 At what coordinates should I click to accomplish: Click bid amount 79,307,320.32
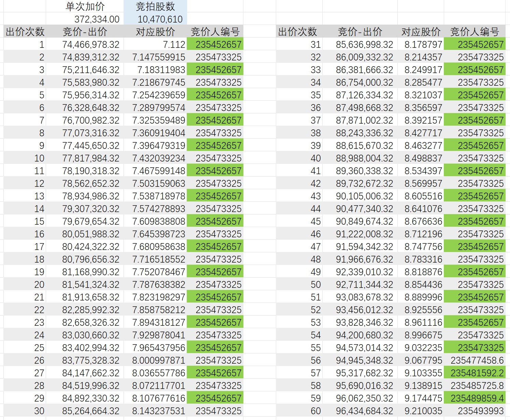[85, 209]
